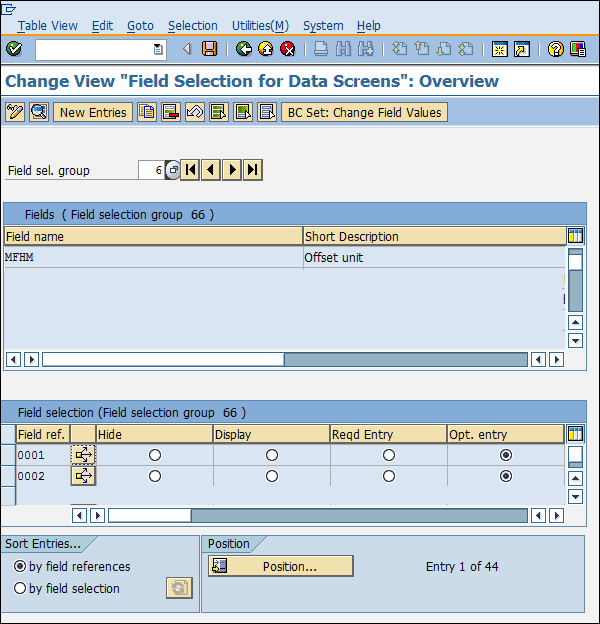Go to the previous field selection group
Screen dimensions: 600x624
coord(211,170)
